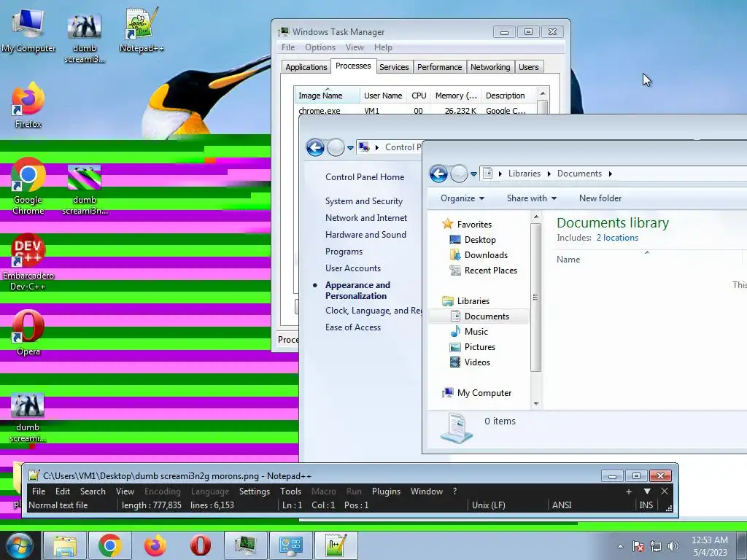
Task: Switch to Control Panel taskbar button
Action: pos(290,545)
